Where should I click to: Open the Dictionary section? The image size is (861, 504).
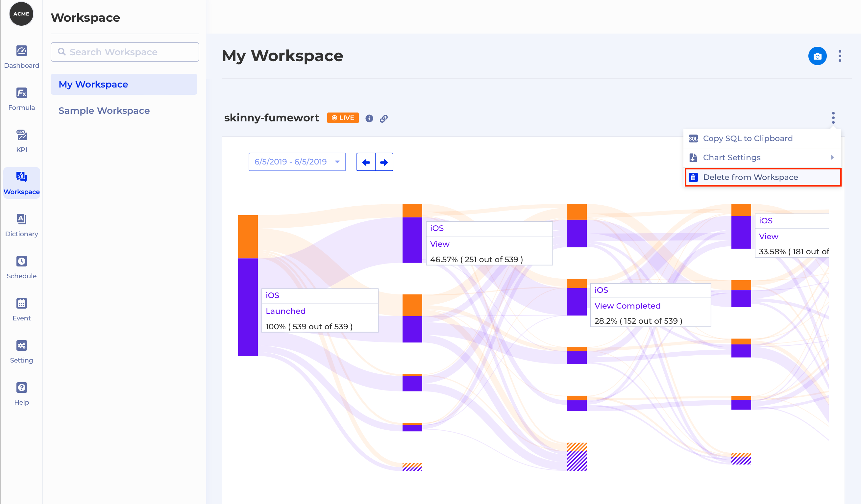click(x=21, y=219)
